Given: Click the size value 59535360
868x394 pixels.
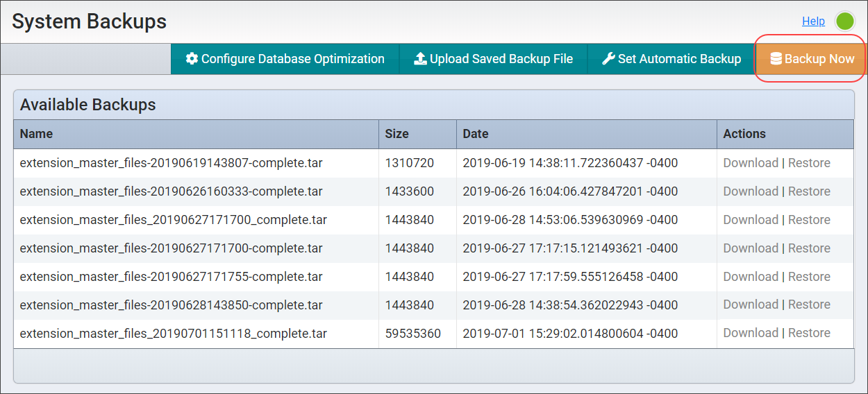Looking at the screenshot, I should coord(413,333).
